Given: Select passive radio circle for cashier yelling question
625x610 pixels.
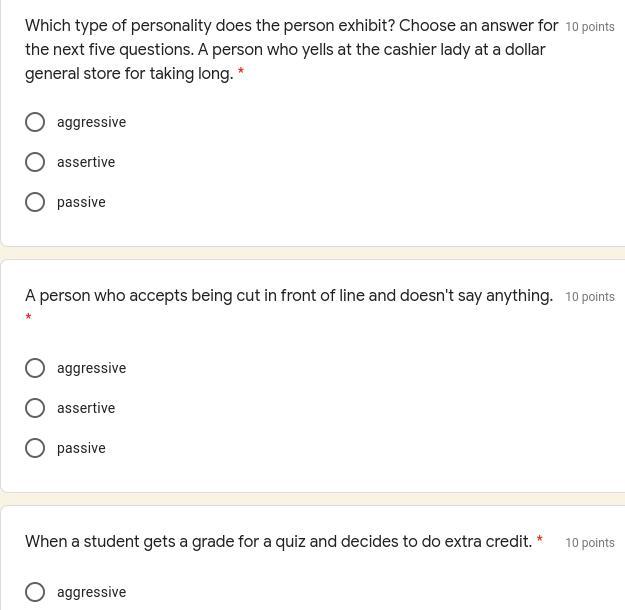Looking at the screenshot, I should (x=35, y=202).
